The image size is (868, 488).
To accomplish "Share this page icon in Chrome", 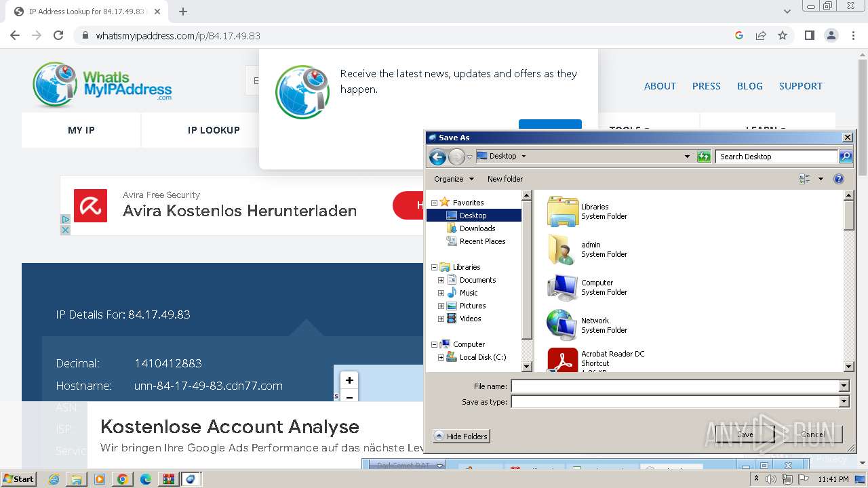I will click(x=761, y=35).
